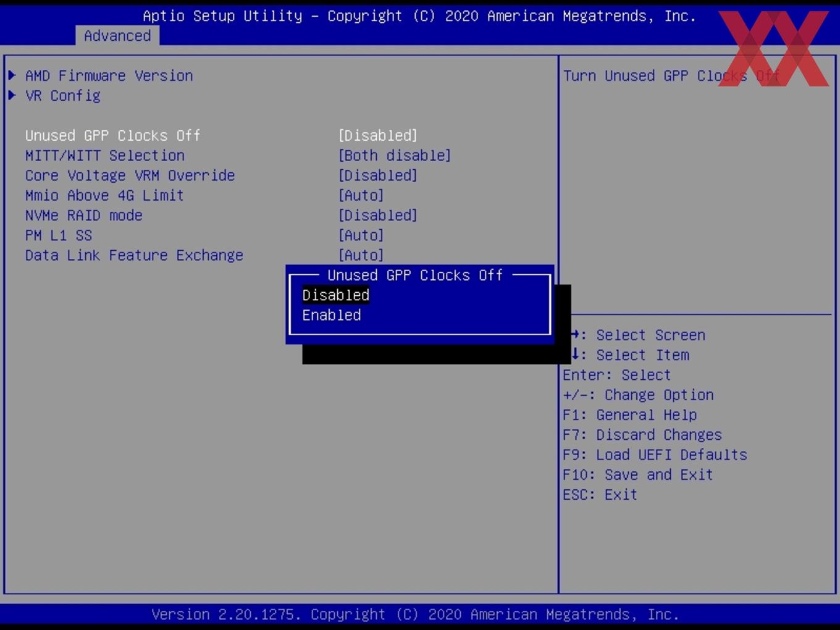Select Unused GPP Clocks Off setting

[112, 135]
